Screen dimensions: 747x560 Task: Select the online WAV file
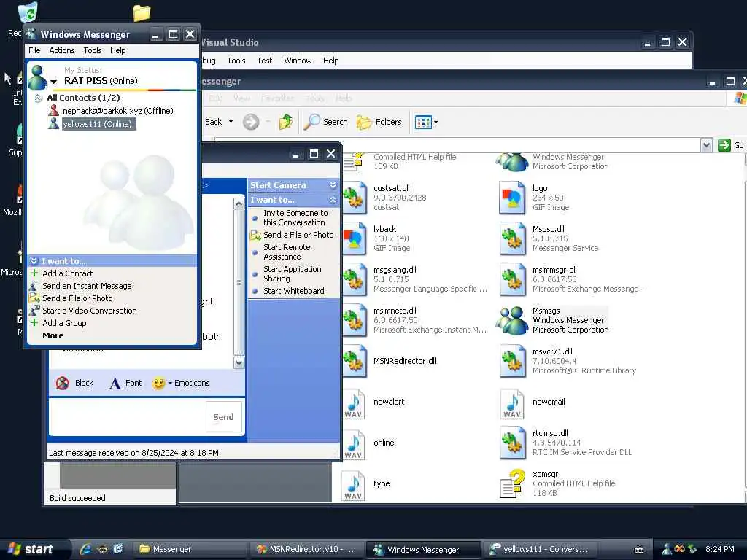click(x=355, y=443)
